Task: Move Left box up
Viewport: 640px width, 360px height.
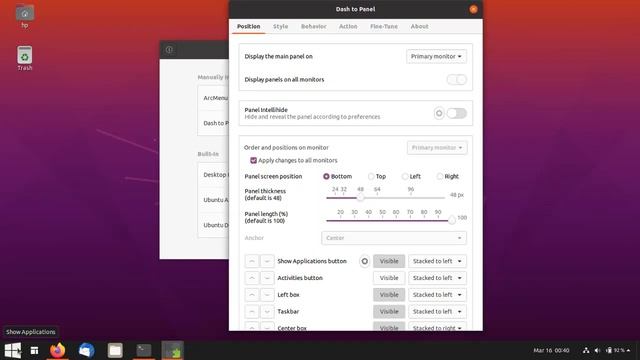Action: click(x=252, y=295)
